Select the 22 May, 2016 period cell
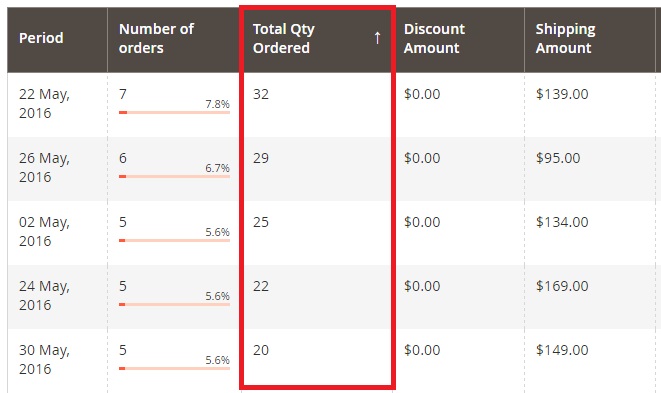This screenshot has height=393, width=661. click(x=44, y=103)
